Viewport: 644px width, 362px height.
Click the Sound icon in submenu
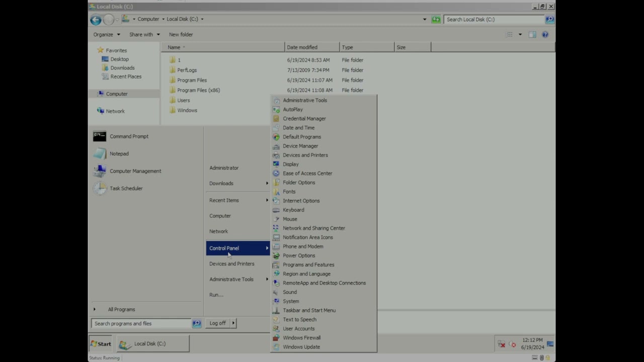[x=276, y=292]
